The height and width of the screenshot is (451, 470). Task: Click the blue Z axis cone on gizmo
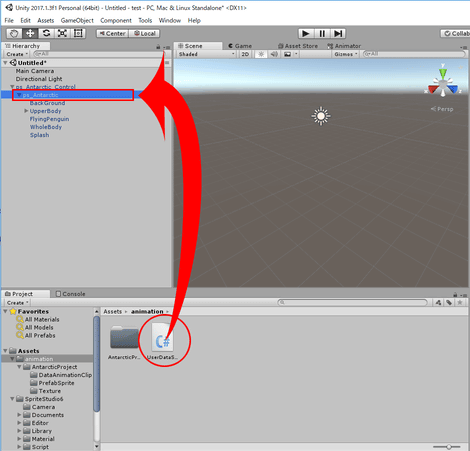click(454, 89)
